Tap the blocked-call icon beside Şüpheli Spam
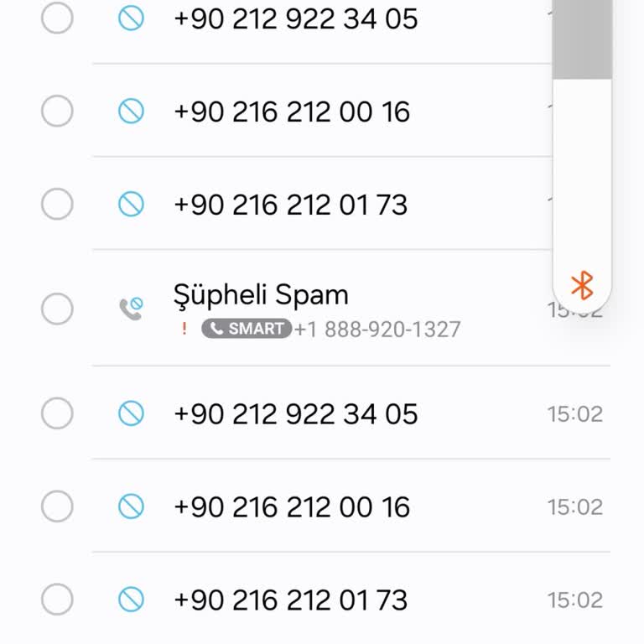 pos(130,309)
